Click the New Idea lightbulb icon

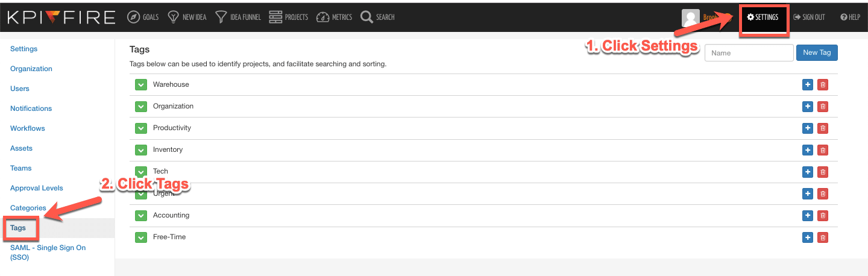click(174, 17)
